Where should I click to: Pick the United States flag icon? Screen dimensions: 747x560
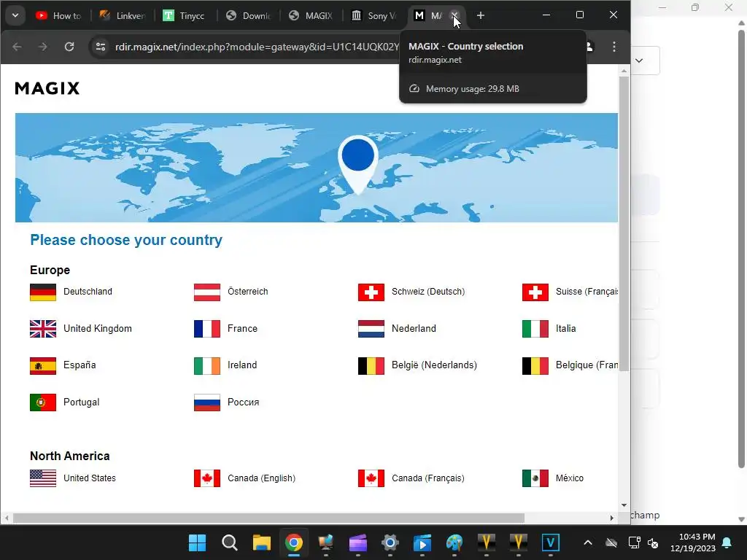pyautogui.click(x=43, y=478)
